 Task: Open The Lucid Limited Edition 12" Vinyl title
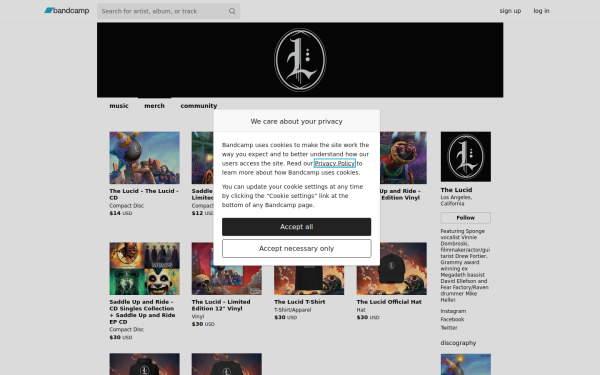(221, 305)
